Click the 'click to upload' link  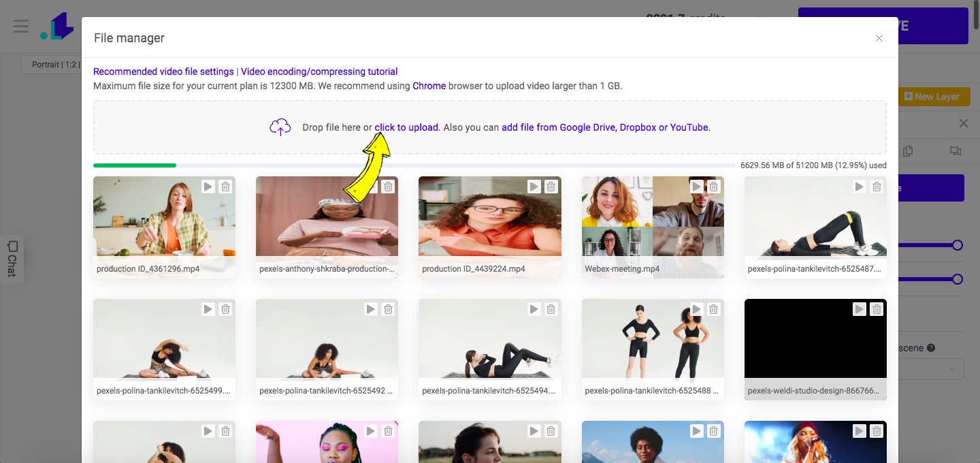406,127
